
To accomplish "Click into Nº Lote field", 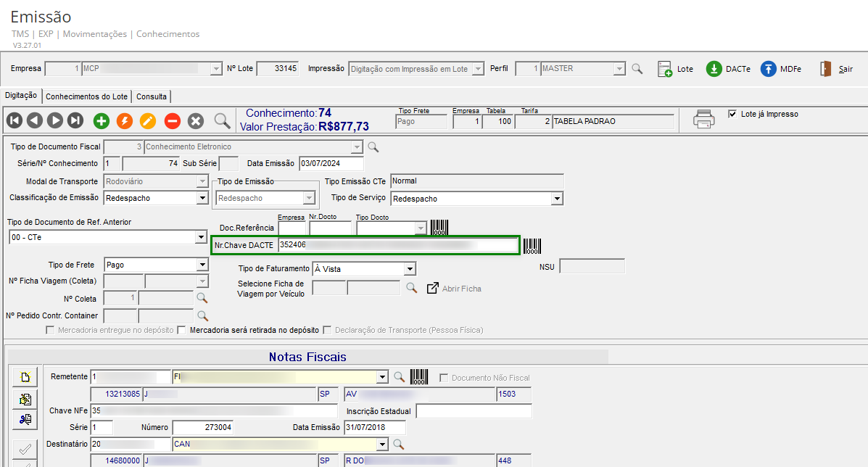I will (x=278, y=69).
